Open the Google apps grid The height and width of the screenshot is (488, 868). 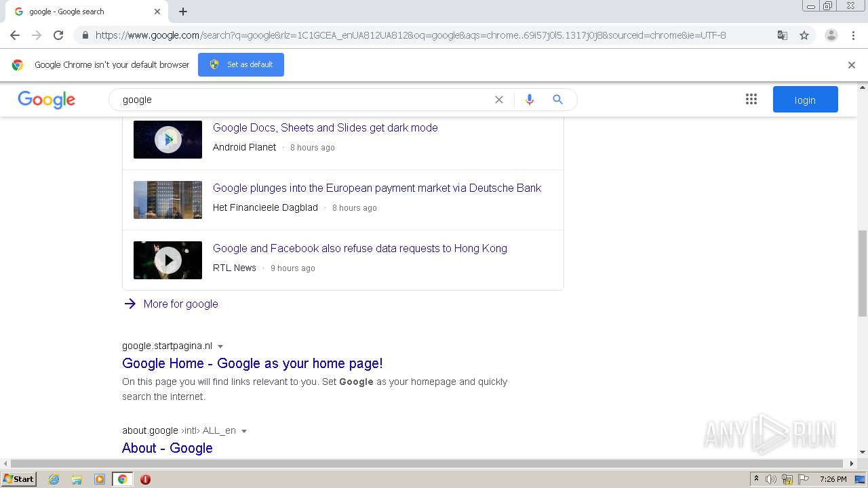point(751,100)
